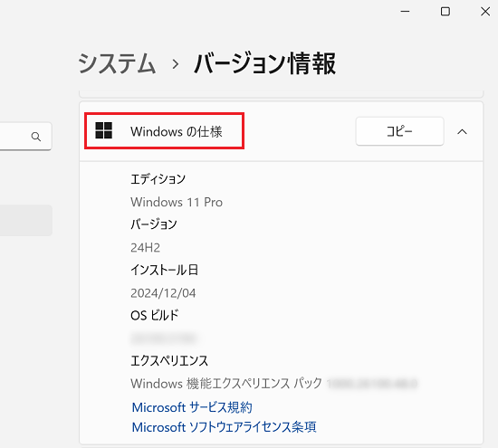Click the 2024/12/04 install date
Screen dimensions: 498x448
click(x=163, y=293)
